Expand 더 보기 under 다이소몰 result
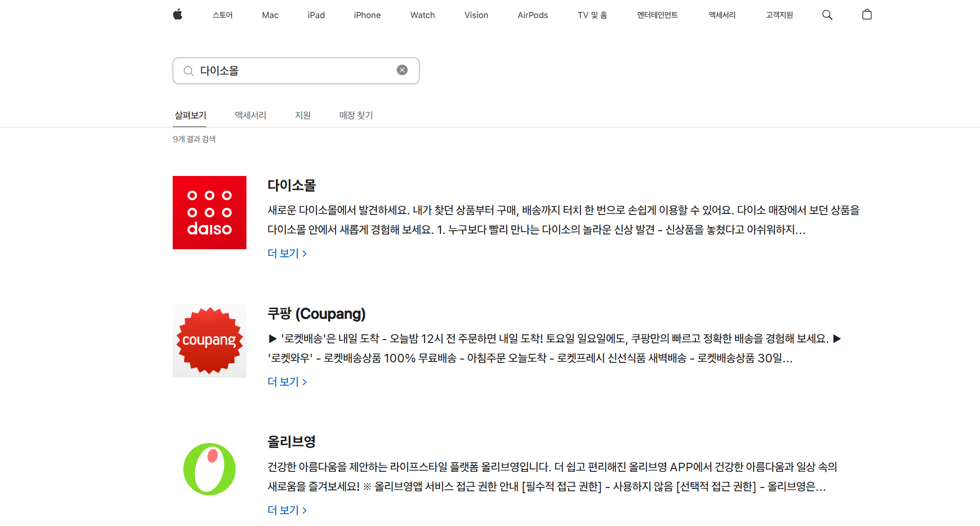 coord(287,253)
